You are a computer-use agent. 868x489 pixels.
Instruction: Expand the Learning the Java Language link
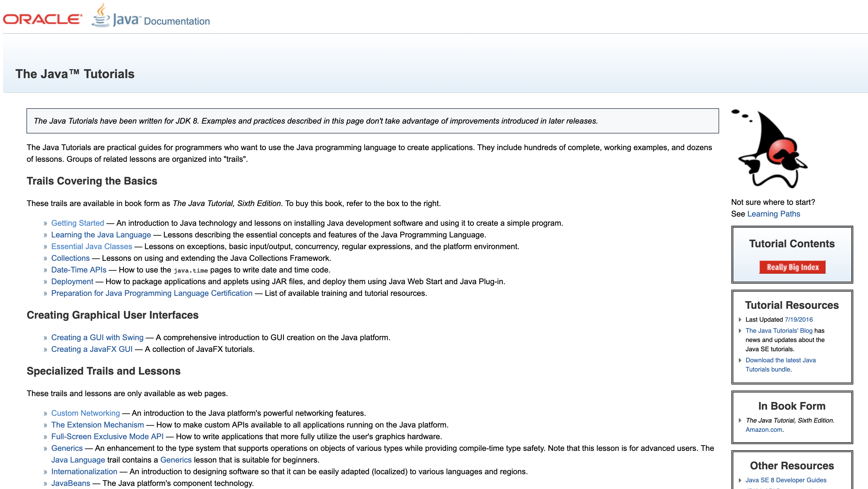(100, 234)
